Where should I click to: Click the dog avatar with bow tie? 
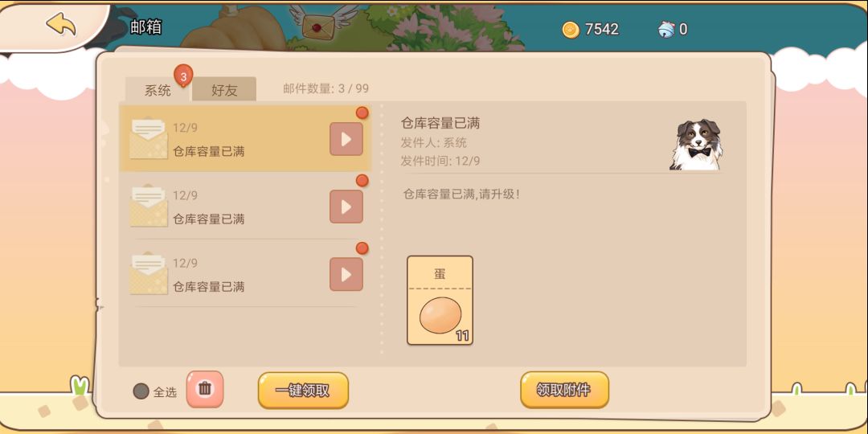click(696, 145)
